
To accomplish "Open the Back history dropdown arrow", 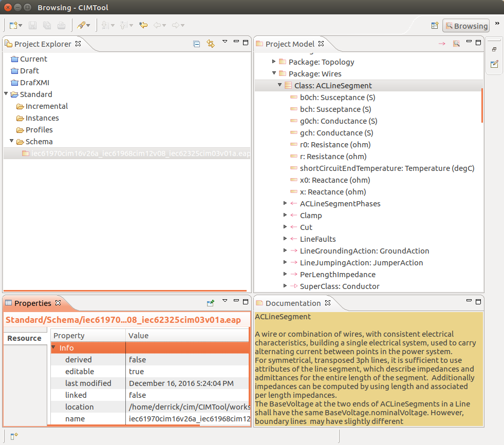I will click(x=164, y=26).
